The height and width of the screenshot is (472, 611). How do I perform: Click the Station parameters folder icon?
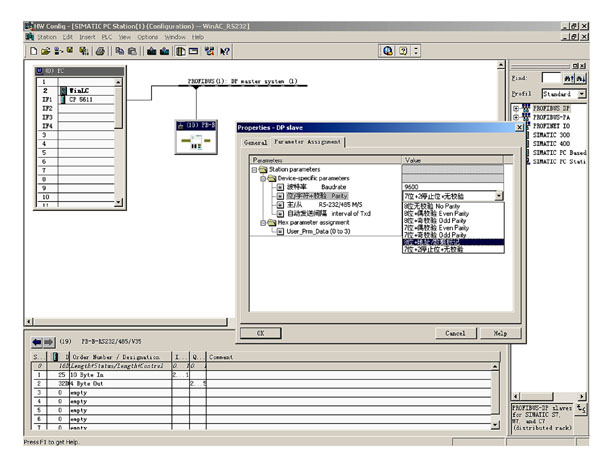pyautogui.click(x=263, y=169)
